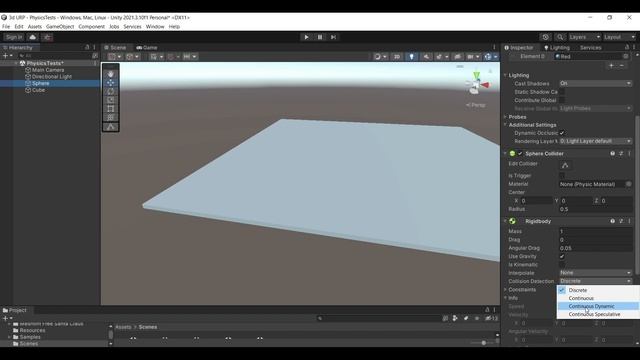Open the Interpolate dropdown

[x=596, y=273]
